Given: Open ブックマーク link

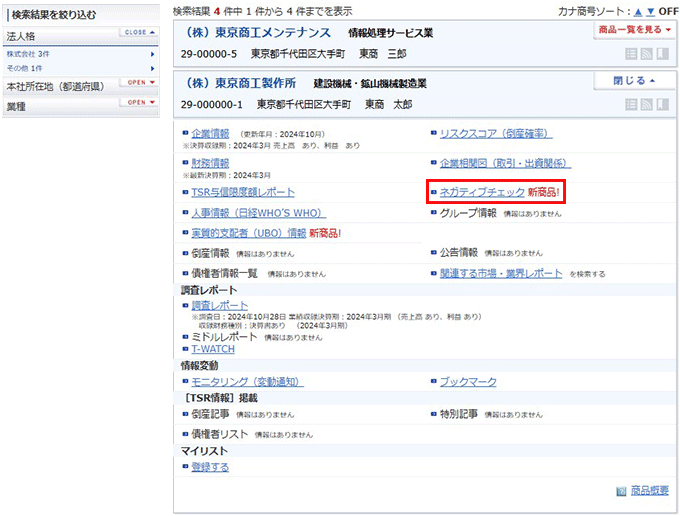Looking at the screenshot, I should tap(468, 382).
